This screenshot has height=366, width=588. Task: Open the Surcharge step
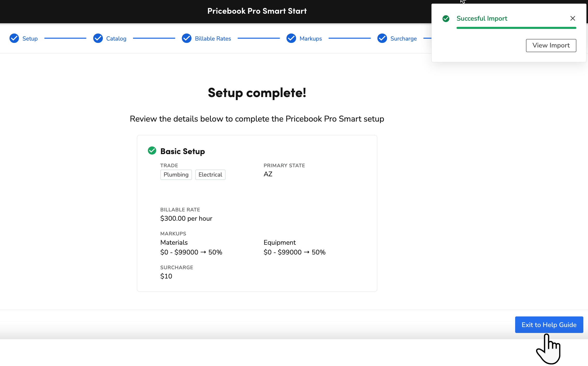(x=404, y=38)
